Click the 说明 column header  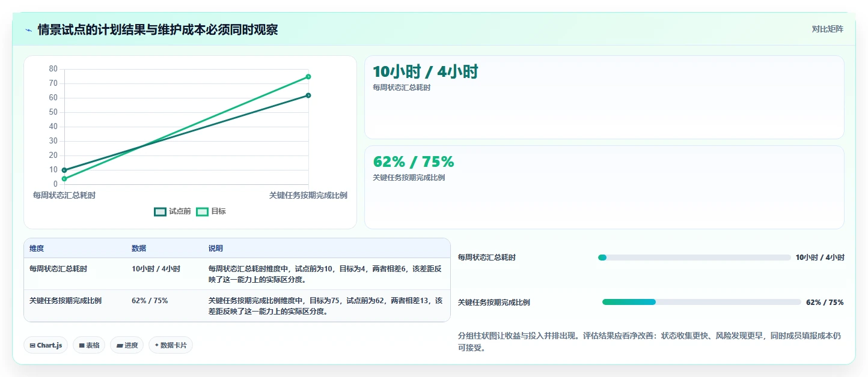[x=216, y=249]
